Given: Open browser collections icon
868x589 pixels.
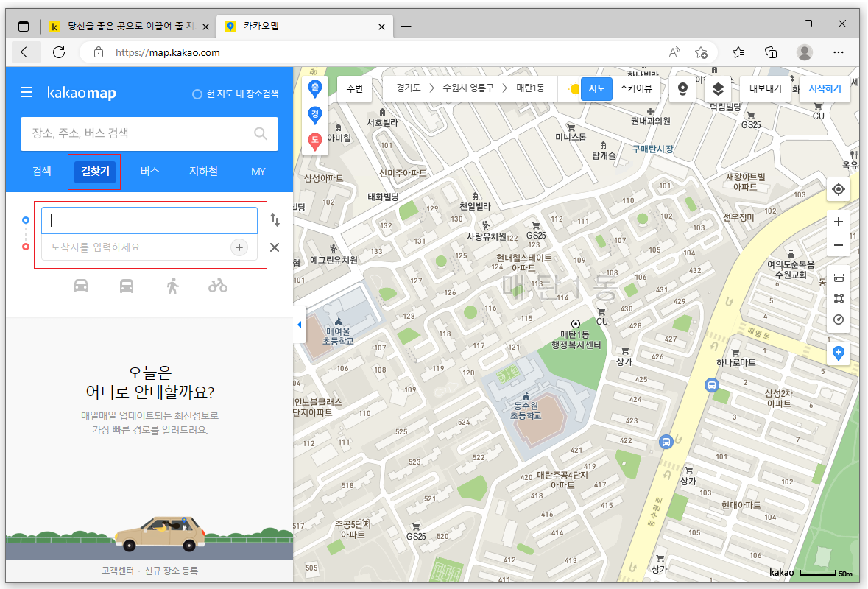Looking at the screenshot, I should (771, 52).
